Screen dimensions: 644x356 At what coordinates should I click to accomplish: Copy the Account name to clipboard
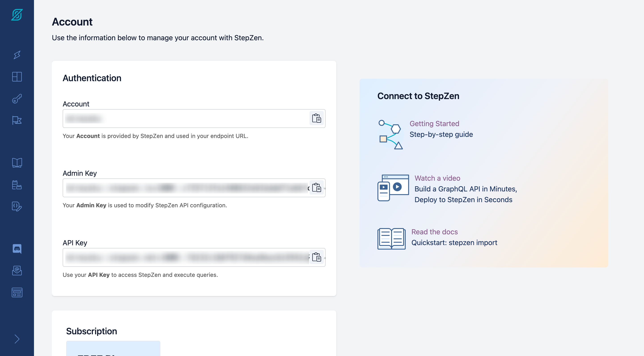coord(316,118)
